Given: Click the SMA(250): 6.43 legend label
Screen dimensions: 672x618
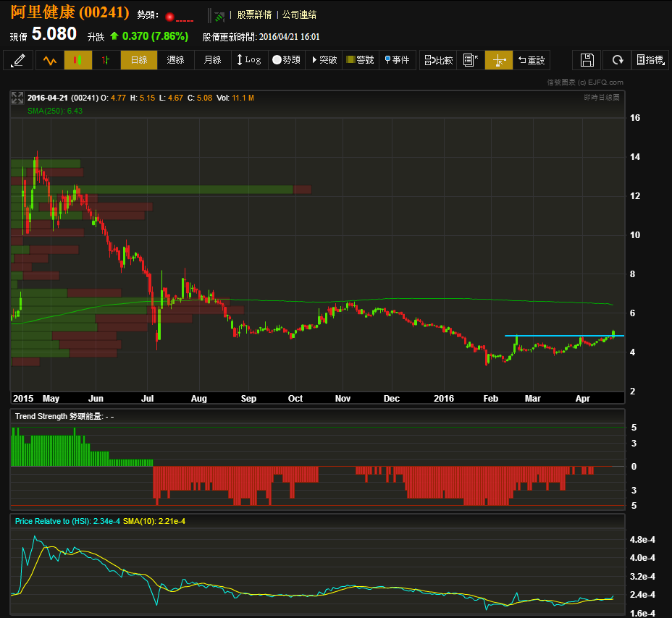Looking at the screenshot, I should coord(55,111).
